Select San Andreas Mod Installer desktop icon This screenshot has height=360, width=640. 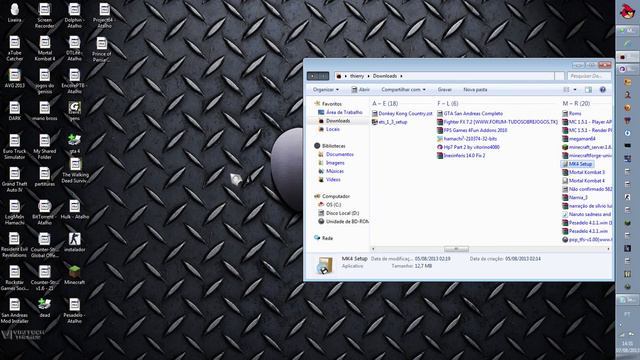coord(15,311)
